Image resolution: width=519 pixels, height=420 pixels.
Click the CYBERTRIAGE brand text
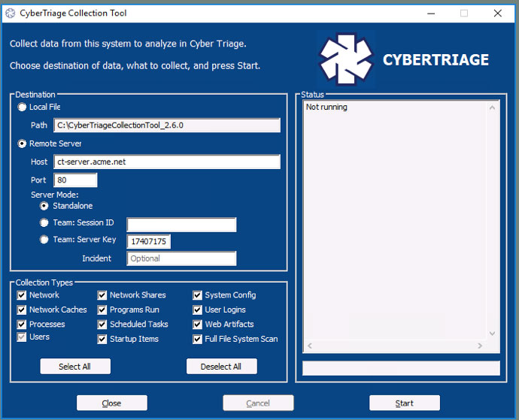pyautogui.click(x=436, y=60)
